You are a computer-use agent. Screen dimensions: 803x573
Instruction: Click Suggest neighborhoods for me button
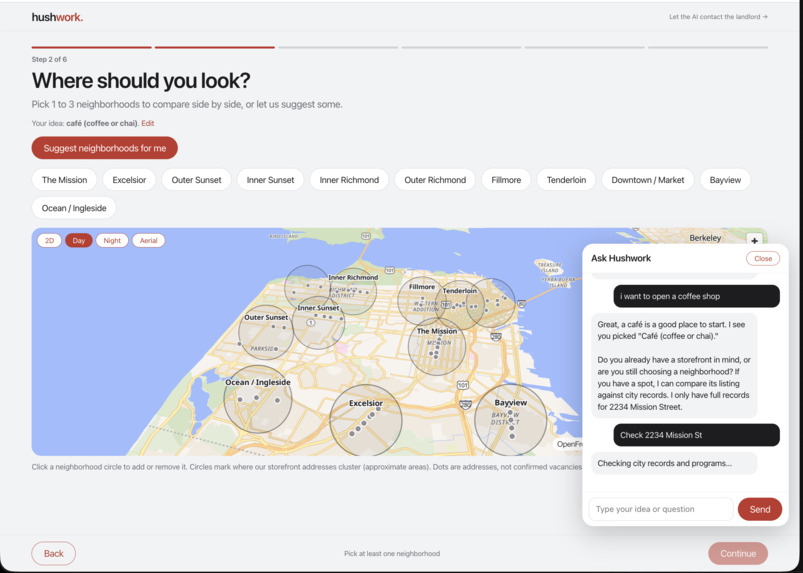pos(104,148)
